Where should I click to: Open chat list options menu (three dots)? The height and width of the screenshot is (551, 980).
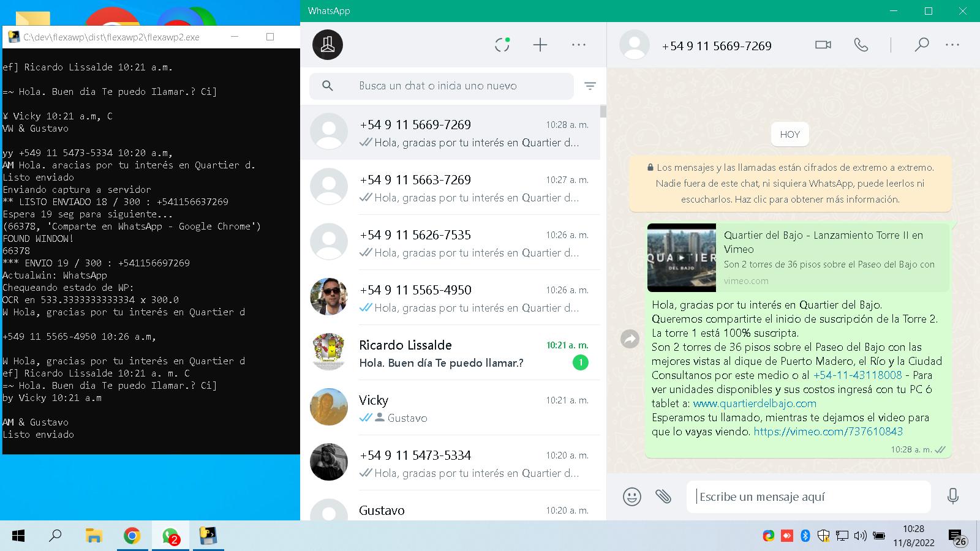(579, 45)
